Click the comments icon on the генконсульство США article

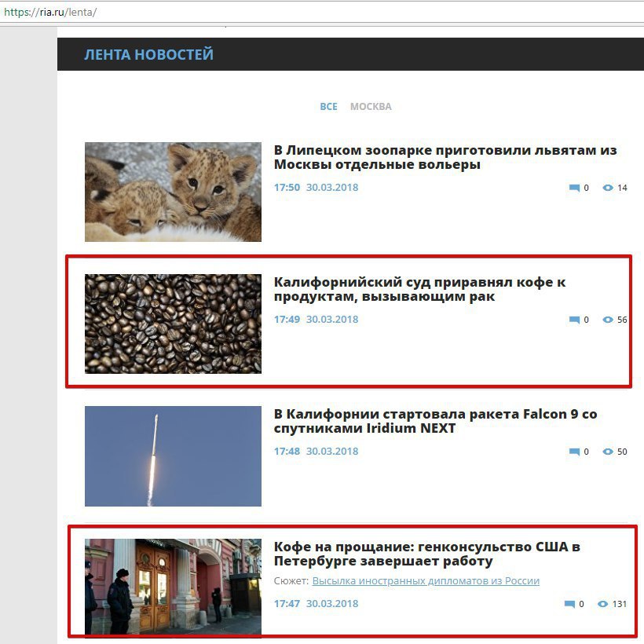tap(569, 604)
